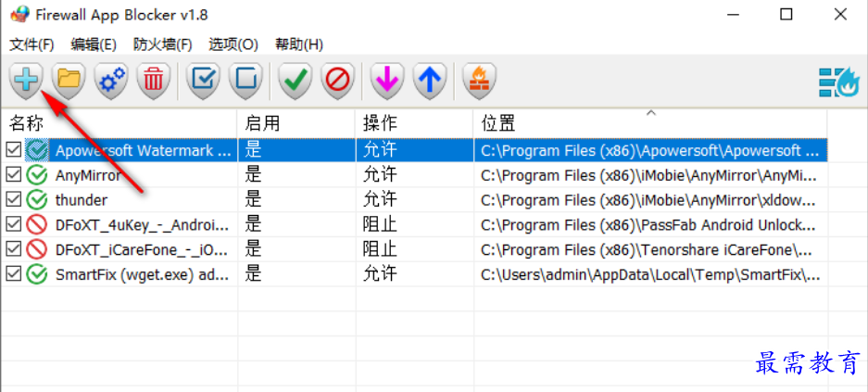The height and width of the screenshot is (392, 868).
Task: Select the SmartFix (wget.exe) entry
Action: pos(143,274)
